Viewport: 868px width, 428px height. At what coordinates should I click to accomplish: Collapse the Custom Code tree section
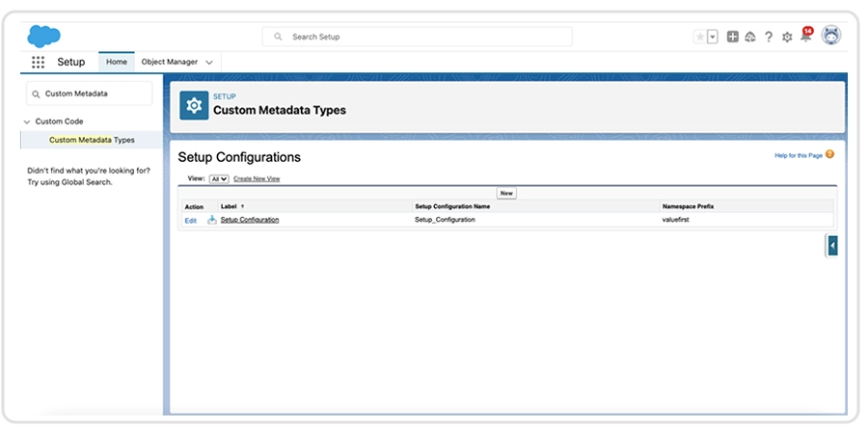coord(27,121)
